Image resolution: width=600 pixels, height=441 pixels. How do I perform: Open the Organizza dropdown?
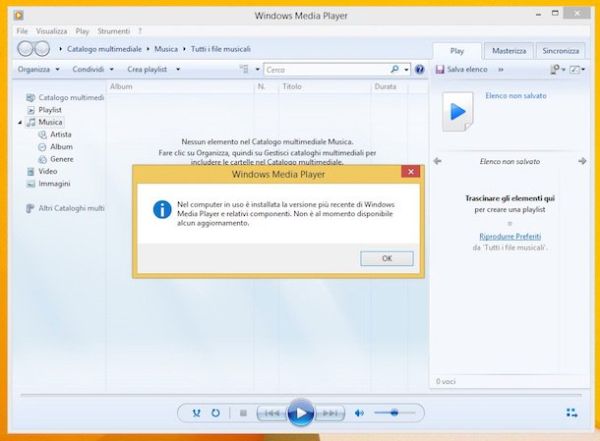[x=39, y=69]
